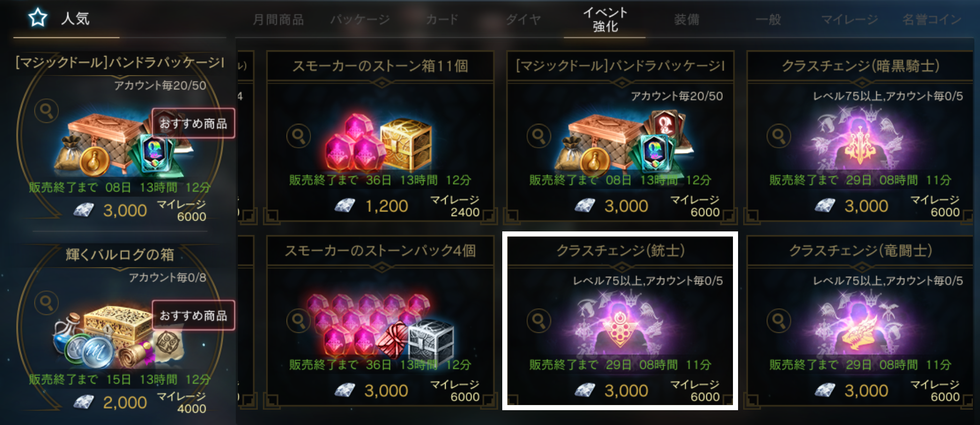980x425 pixels.
Task: Click magnifier icon on スモーカーのストーン箱11個
Action: pos(299,136)
